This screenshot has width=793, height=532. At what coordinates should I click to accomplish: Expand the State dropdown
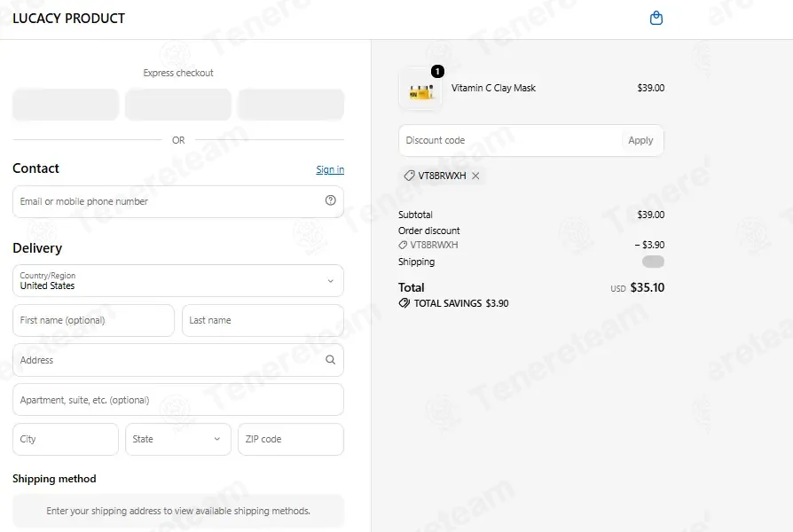coord(178,439)
